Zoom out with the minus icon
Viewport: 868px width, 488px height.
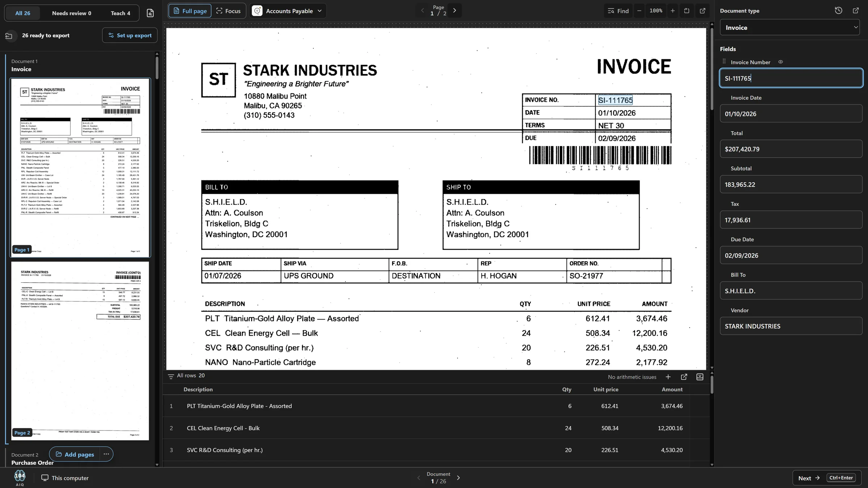tap(639, 11)
